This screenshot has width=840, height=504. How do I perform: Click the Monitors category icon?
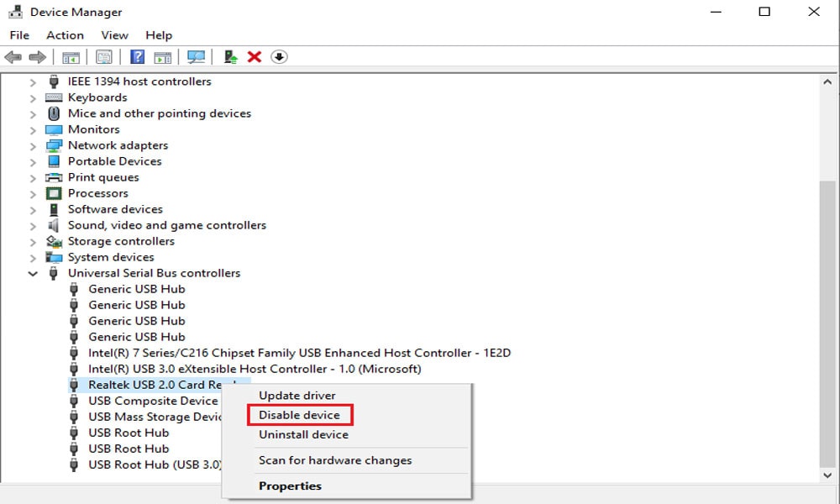pyautogui.click(x=54, y=129)
